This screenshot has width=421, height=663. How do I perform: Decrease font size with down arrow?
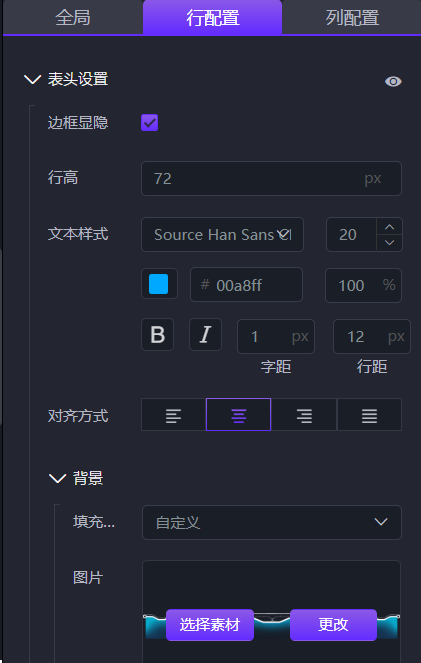pos(389,243)
